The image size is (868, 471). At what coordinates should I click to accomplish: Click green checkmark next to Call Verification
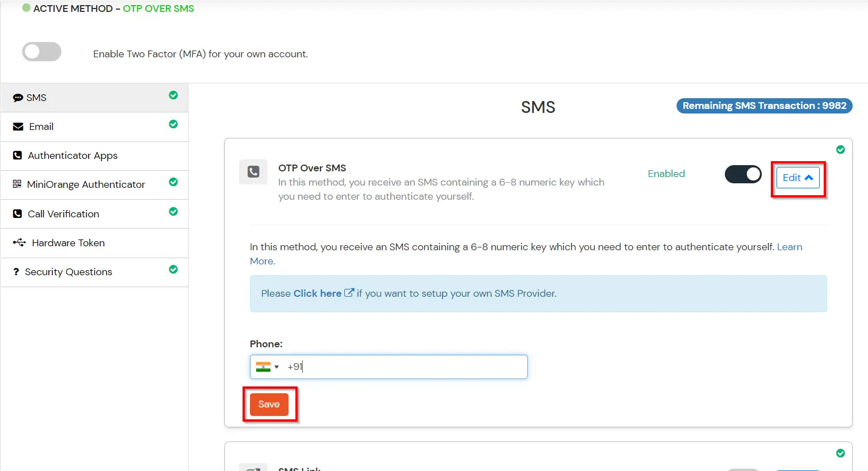[173, 212]
